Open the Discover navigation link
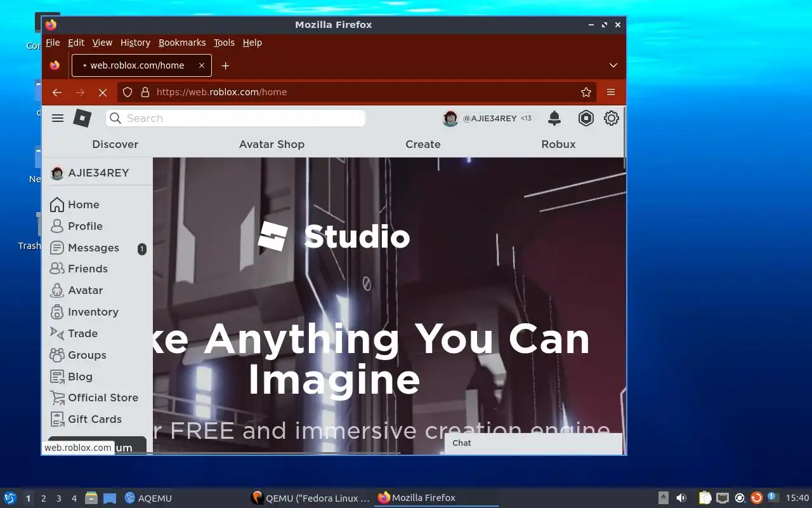Viewport: 812px width, 508px height. click(x=115, y=144)
